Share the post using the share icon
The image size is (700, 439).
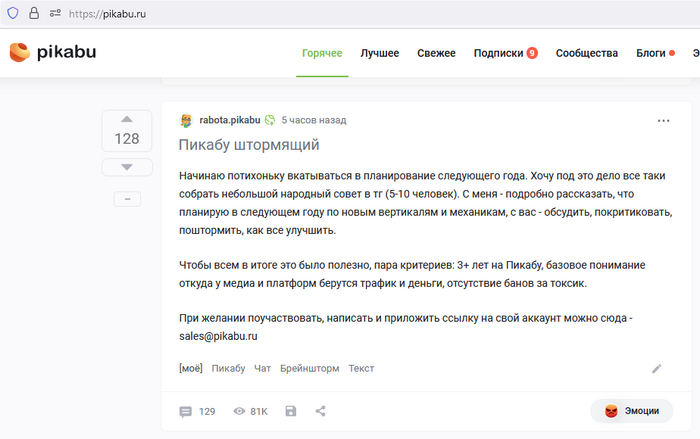click(321, 411)
